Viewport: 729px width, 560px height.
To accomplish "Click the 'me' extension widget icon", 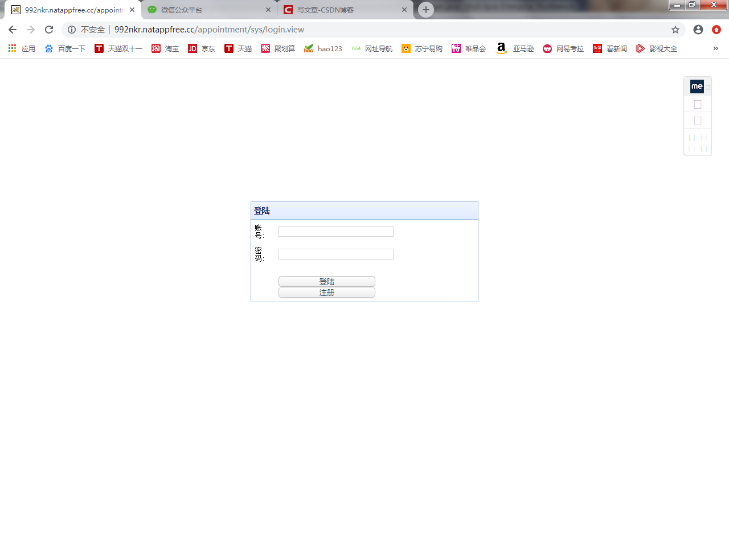I will tap(697, 87).
